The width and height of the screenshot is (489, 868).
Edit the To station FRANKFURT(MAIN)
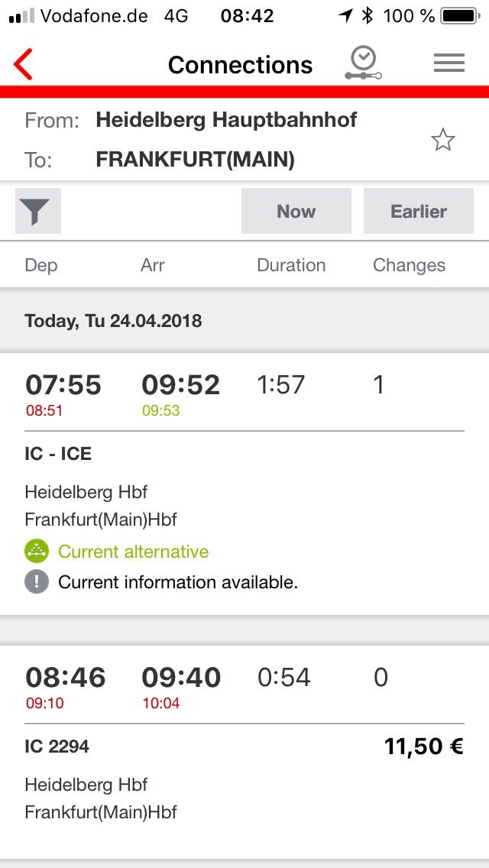click(x=195, y=160)
